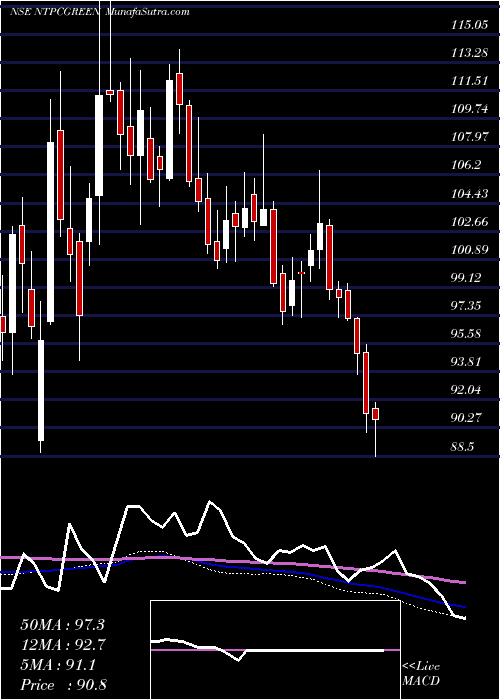The height and width of the screenshot is (700, 500).
Task: Select the 88.5 price axis label
Action: pos(463,446)
